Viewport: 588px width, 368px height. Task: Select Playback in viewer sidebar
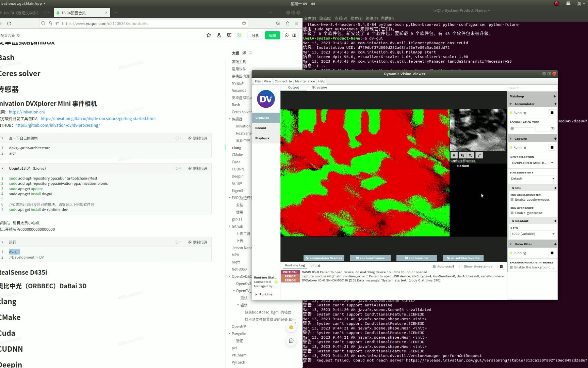(x=266, y=138)
